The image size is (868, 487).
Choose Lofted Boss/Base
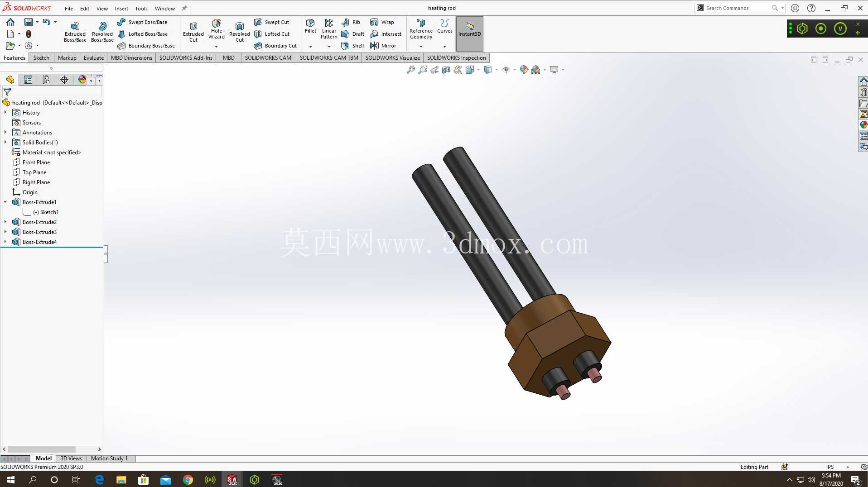pyautogui.click(x=143, y=34)
